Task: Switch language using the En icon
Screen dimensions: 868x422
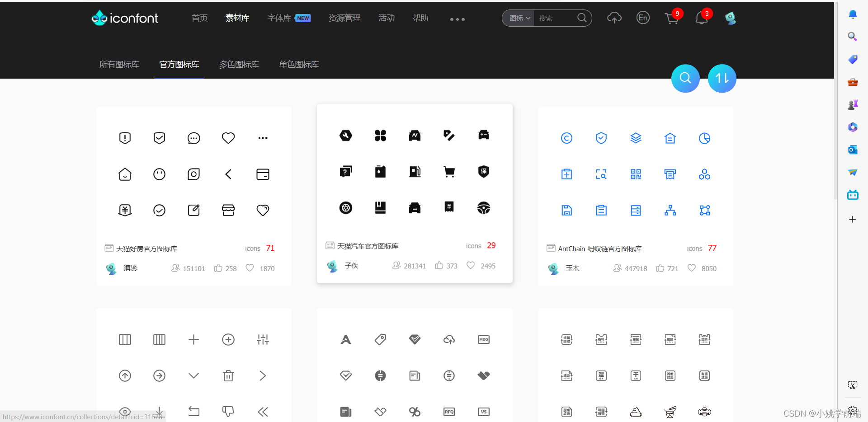Action: [x=643, y=18]
